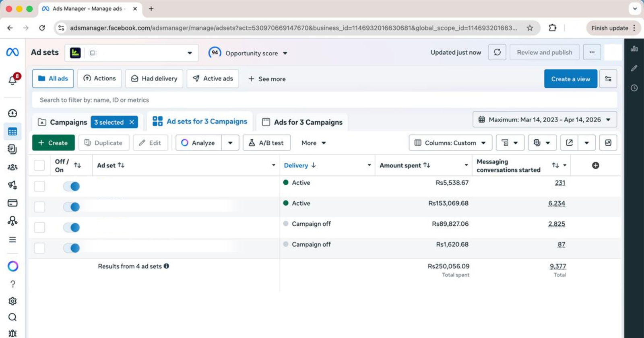The image size is (644, 338).
Task: Switch to Ads for 3 Campaigns tab
Action: click(x=302, y=122)
